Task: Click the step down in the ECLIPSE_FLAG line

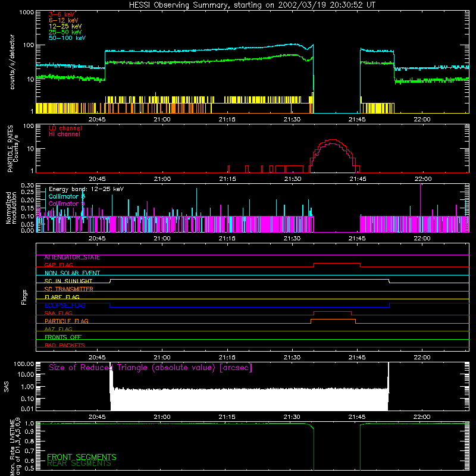Action: click(110, 305)
